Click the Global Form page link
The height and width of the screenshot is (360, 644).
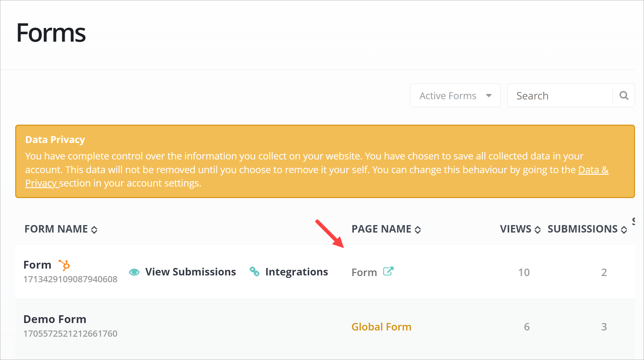381,327
